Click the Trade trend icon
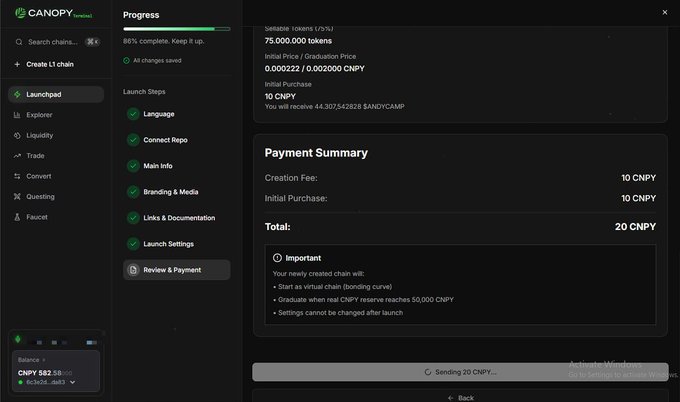The width and height of the screenshot is (680, 402). point(17,156)
